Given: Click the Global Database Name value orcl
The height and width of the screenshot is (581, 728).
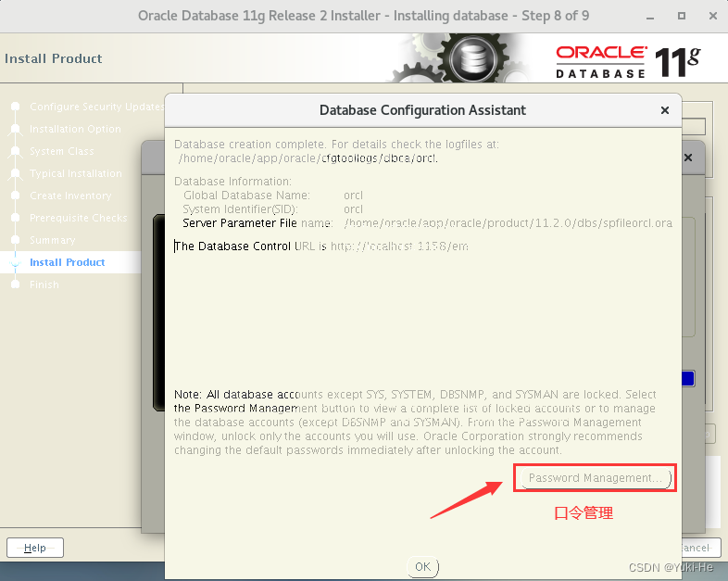Looking at the screenshot, I should 353,196.
